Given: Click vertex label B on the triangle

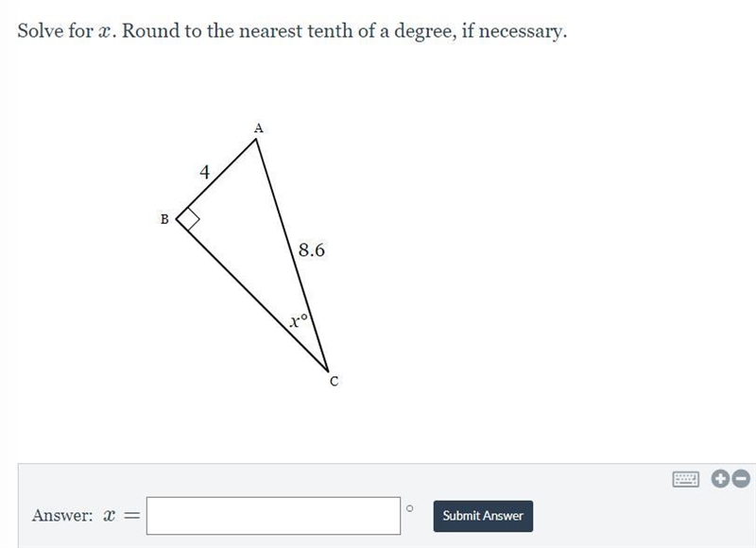Looking at the screenshot, I should tap(164, 219).
